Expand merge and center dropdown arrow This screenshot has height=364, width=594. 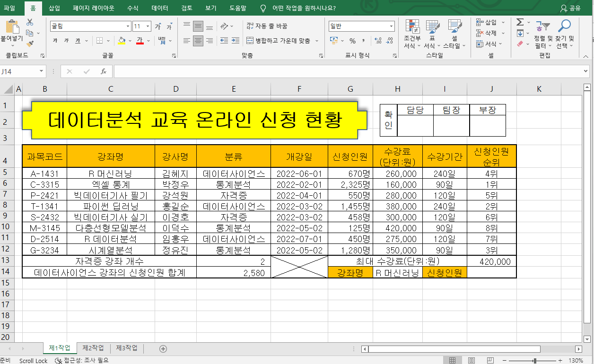tap(317, 41)
